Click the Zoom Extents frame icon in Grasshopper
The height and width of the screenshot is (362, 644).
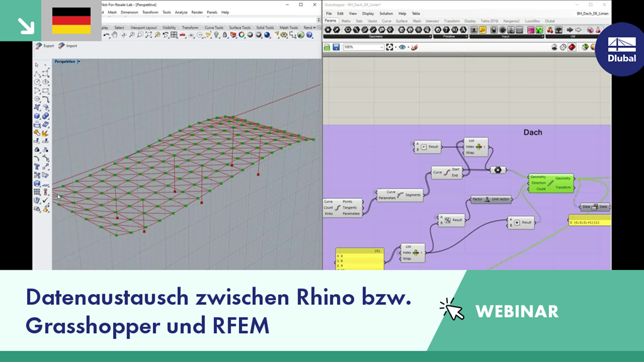click(389, 47)
